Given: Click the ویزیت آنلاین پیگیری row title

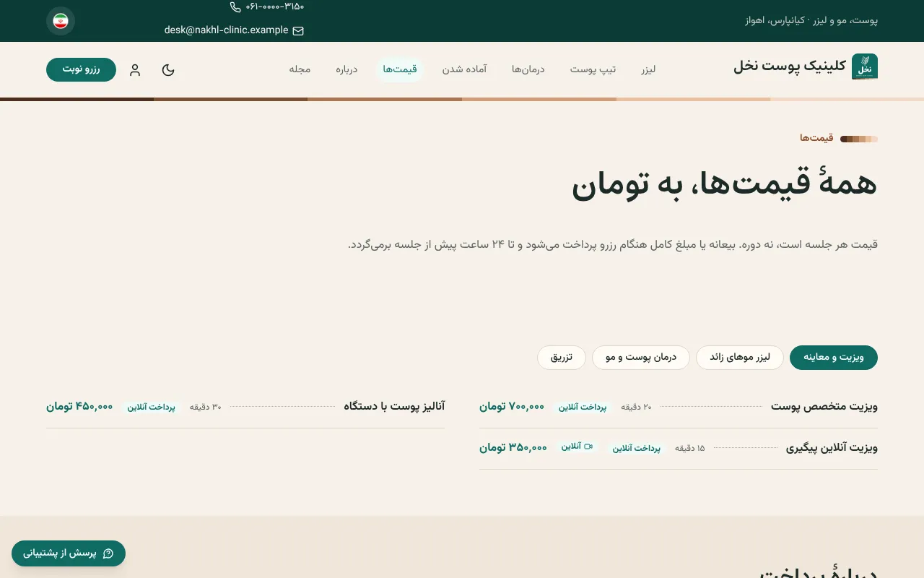Looking at the screenshot, I should click(832, 448).
